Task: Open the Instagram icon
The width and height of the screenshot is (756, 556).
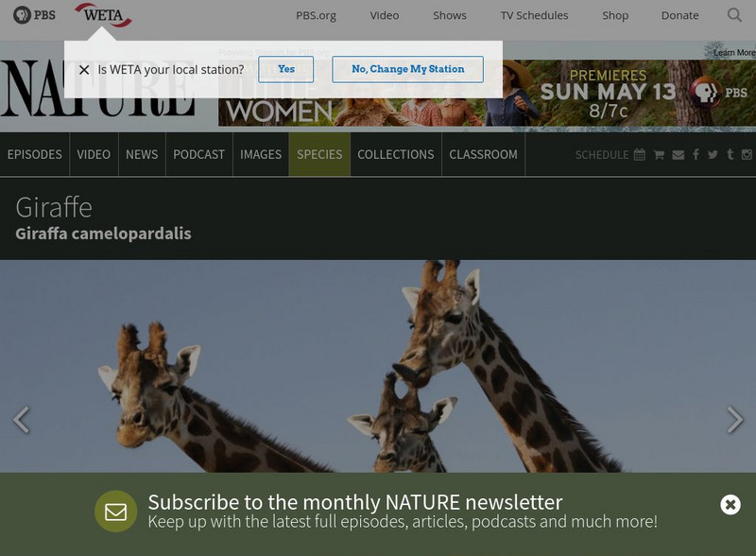Action: point(747,154)
